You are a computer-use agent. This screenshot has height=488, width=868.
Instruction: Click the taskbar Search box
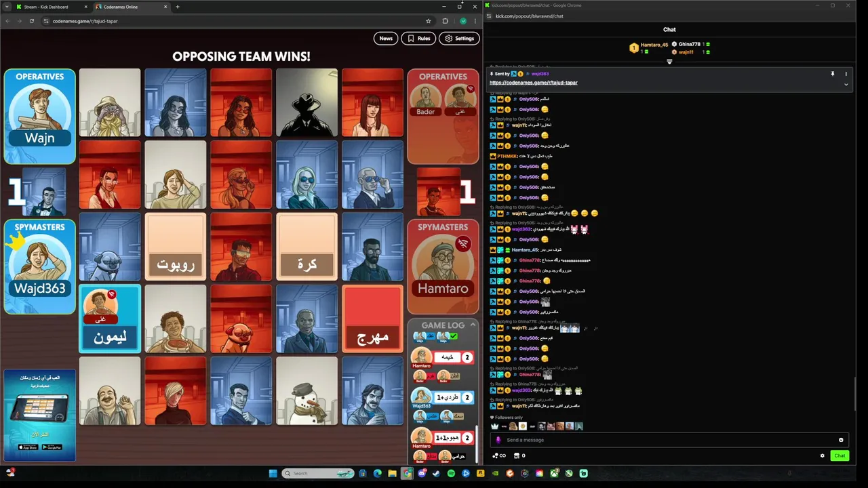coord(317,473)
